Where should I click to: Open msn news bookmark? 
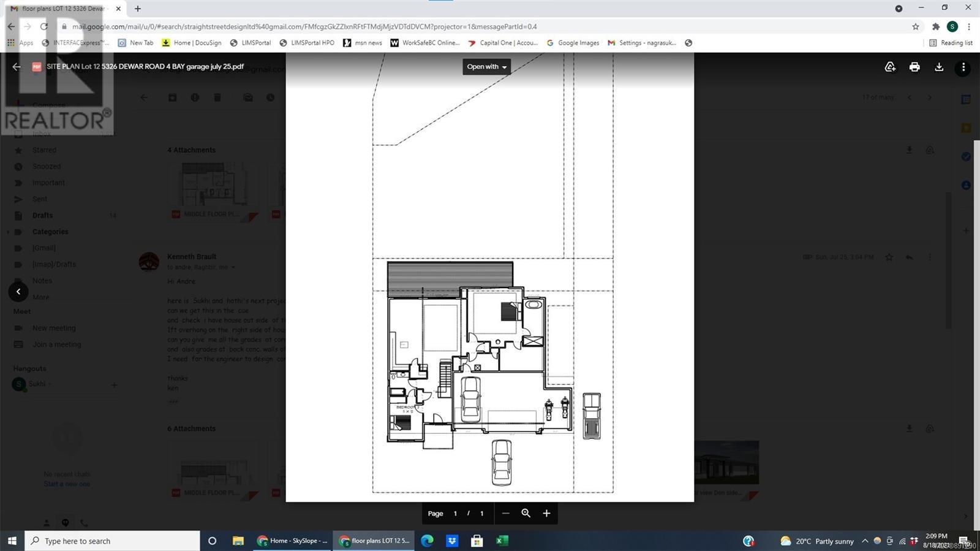363,43
